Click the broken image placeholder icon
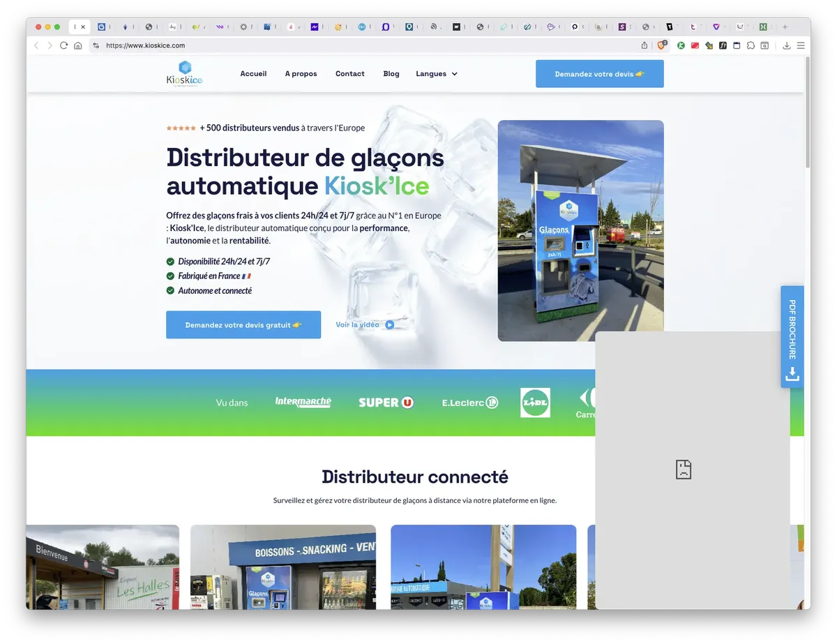Screen dimensions: 837x644 click(x=684, y=469)
